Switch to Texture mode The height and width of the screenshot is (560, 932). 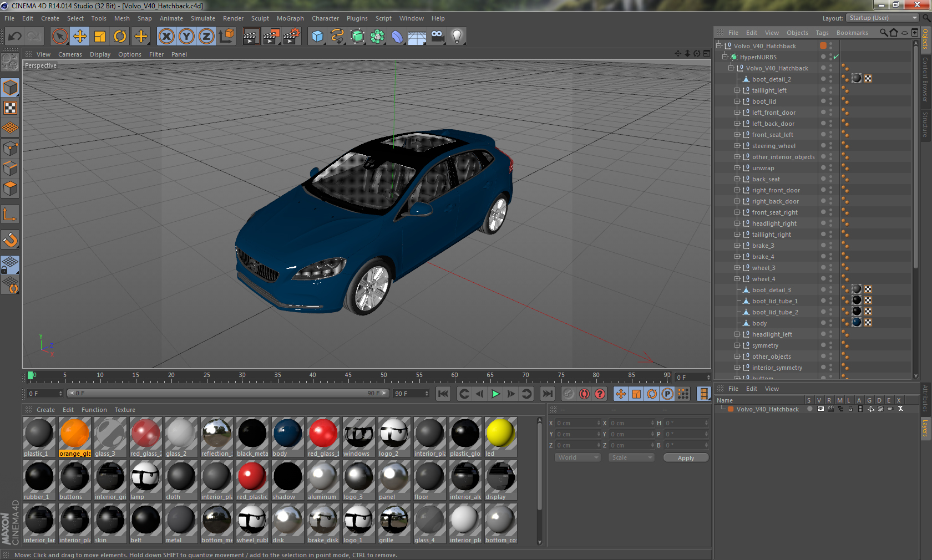pyautogui.click(x=10, y=108)
